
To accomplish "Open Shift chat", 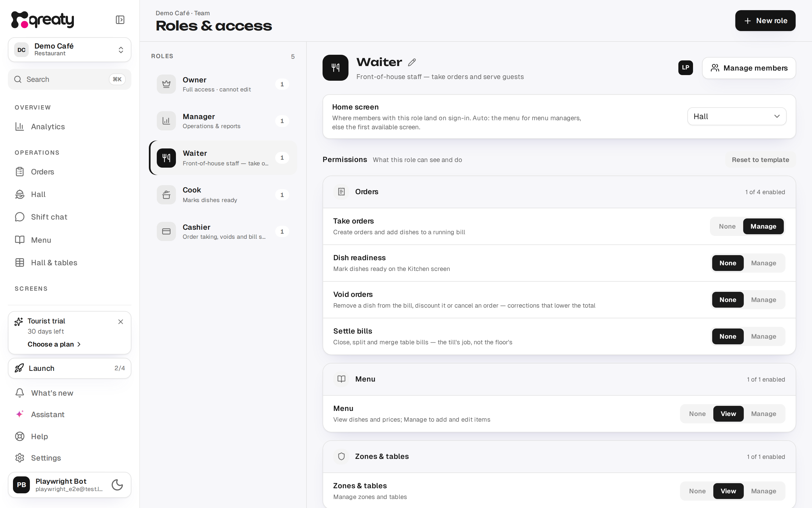I will click(69, 217).
